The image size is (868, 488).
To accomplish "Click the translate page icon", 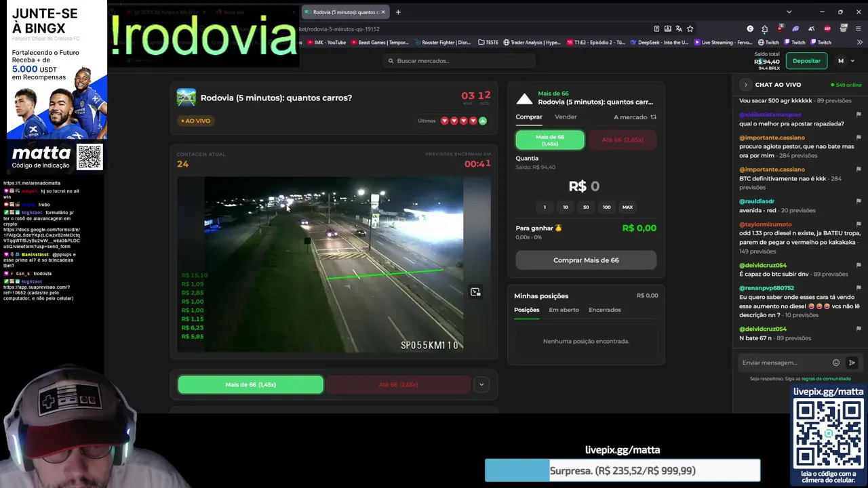I will click(679, 28).
